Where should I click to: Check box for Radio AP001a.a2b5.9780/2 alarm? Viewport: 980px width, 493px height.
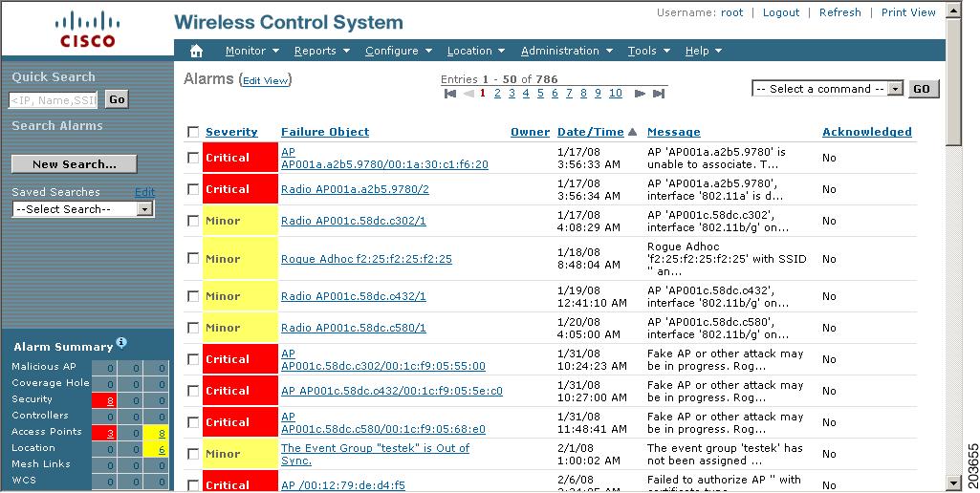click(193, 189)
